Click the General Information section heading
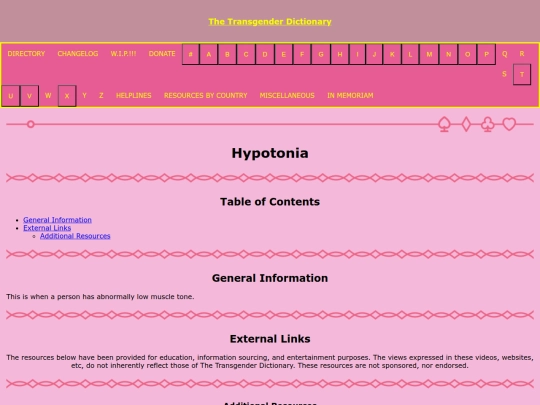 point(270,278)
